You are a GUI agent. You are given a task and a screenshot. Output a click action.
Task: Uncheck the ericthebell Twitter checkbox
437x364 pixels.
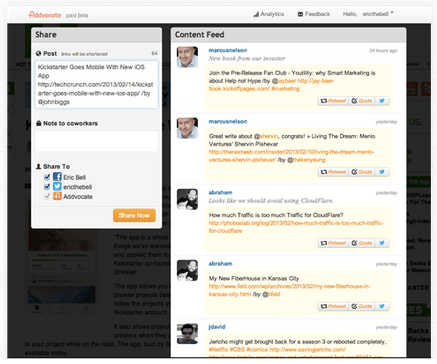tap(47, 186)
